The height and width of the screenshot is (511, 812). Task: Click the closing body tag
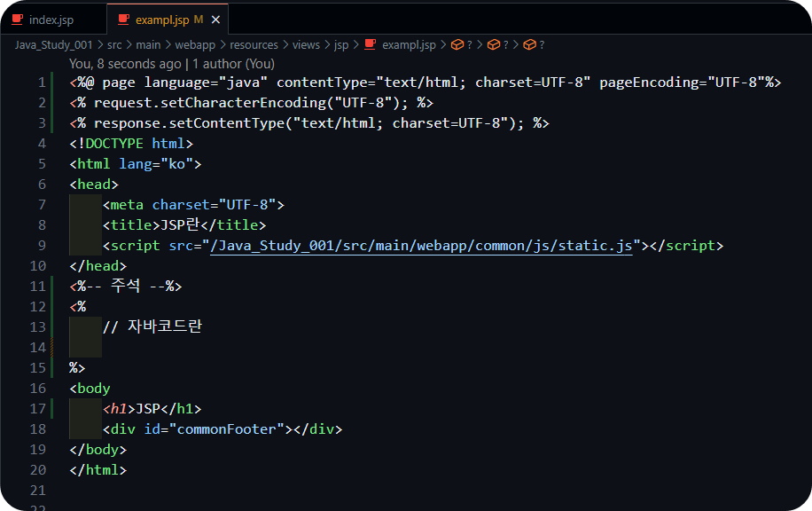[98, 449]
